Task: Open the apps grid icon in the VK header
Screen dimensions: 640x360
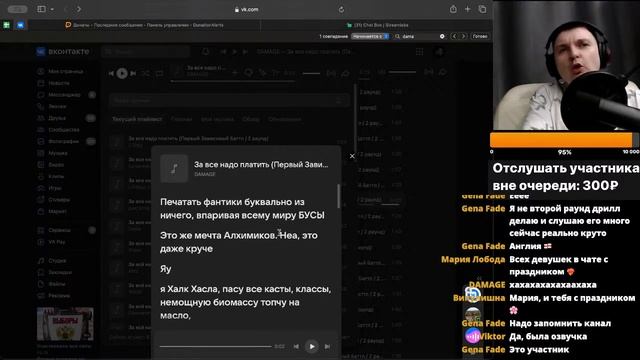Action: point(419,52)
